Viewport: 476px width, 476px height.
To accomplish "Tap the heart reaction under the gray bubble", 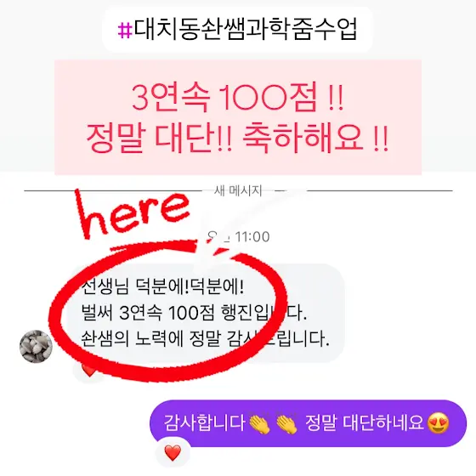I will click(88, 371).
